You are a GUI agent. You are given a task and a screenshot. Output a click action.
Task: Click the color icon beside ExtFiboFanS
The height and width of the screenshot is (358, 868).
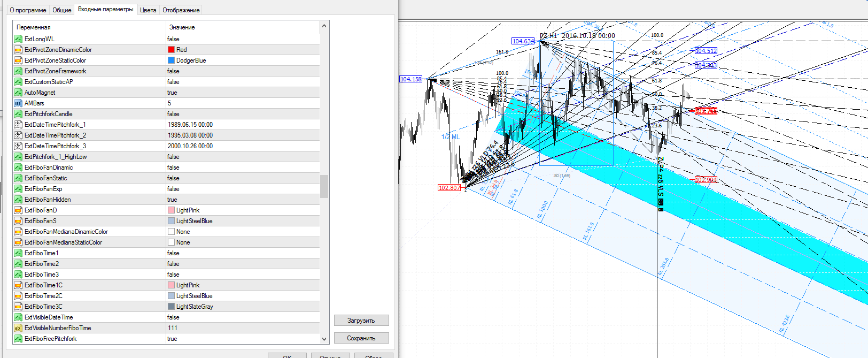point(18,221)
